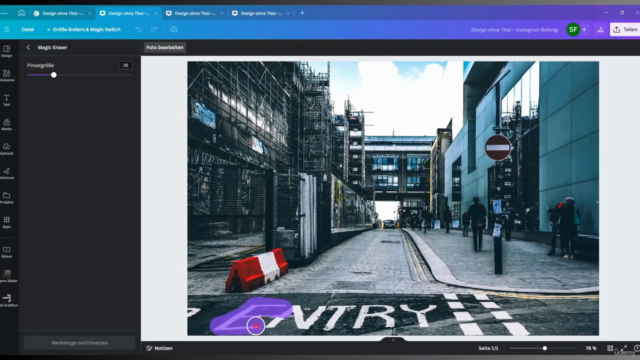Open the Notizen notes panel
Screen dimensions: 640x360
point(160,348)
